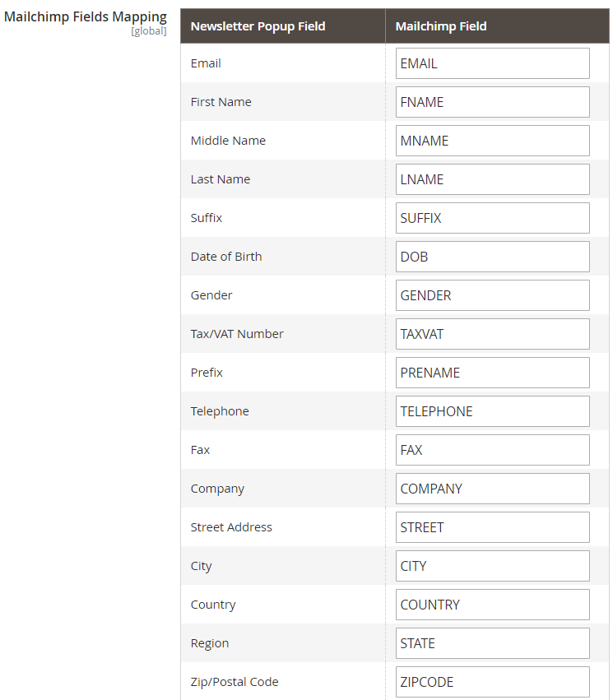Select the PRENAME text field
The height and width of the screenshot is (700, 613).
(x=492, y=373)
